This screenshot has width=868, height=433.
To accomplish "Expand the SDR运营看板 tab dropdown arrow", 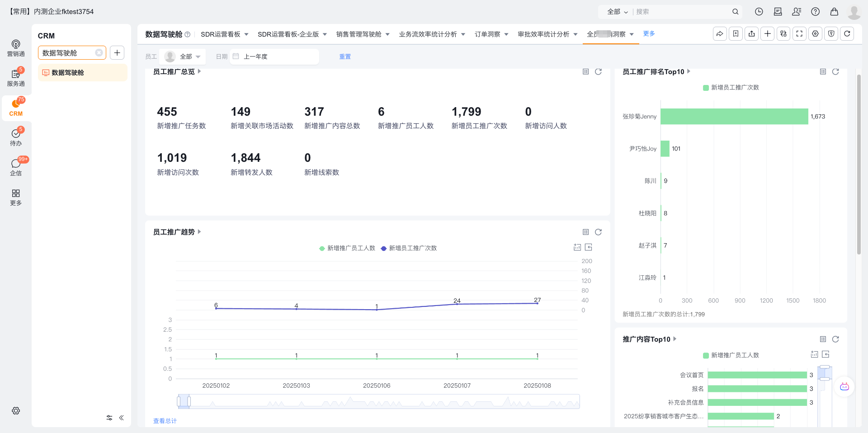I will [x=246, y=34].
